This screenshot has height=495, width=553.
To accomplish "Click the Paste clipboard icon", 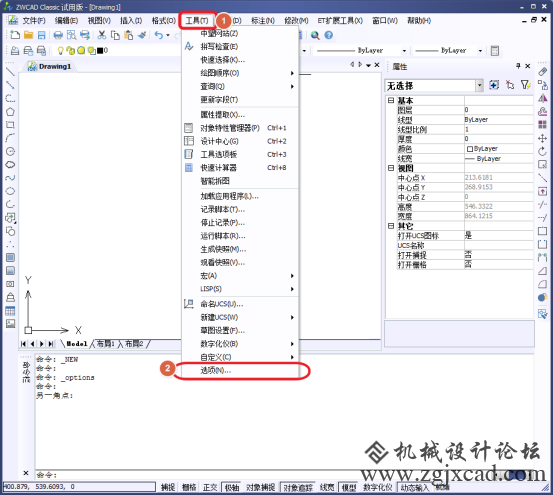I will (129, 35).
